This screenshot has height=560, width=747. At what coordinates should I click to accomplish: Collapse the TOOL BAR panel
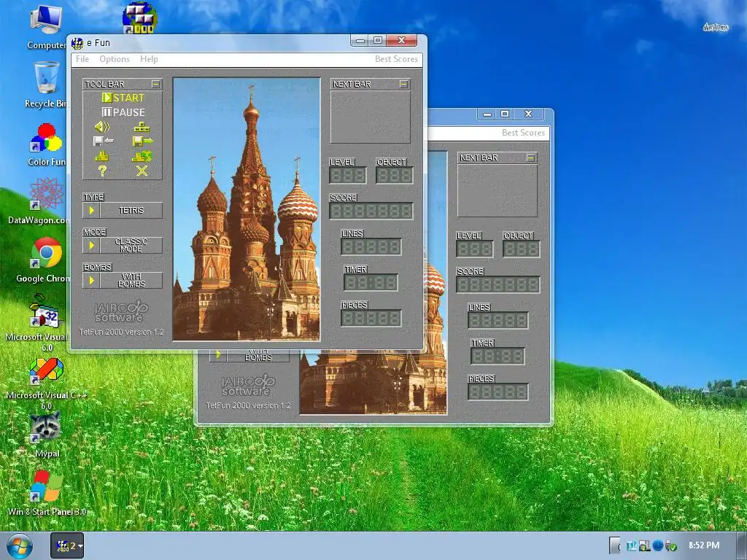click(155, 84)
